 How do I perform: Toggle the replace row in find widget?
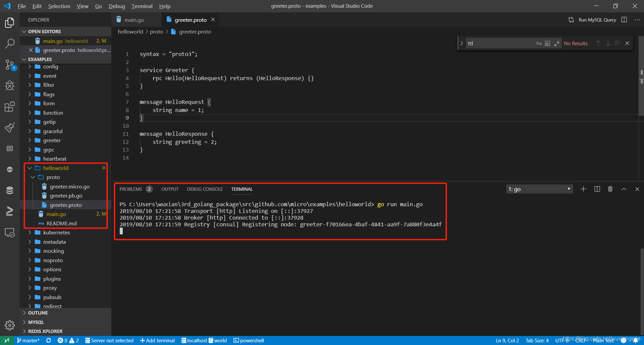462,43
